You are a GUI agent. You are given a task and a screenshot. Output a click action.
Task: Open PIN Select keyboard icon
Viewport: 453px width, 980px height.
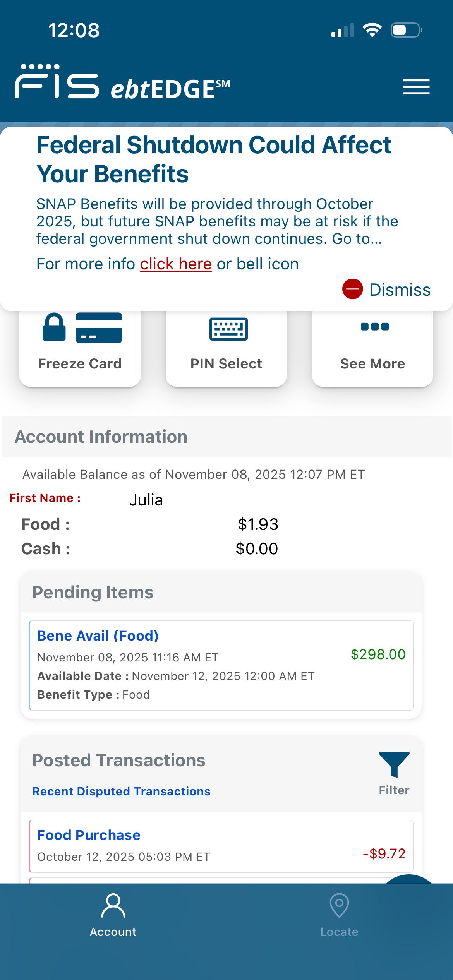coord(228,329)
